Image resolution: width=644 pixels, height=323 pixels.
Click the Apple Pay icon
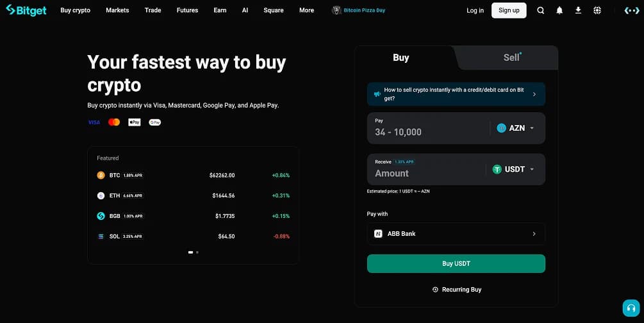pyautogui.click(x=135, y=122)
